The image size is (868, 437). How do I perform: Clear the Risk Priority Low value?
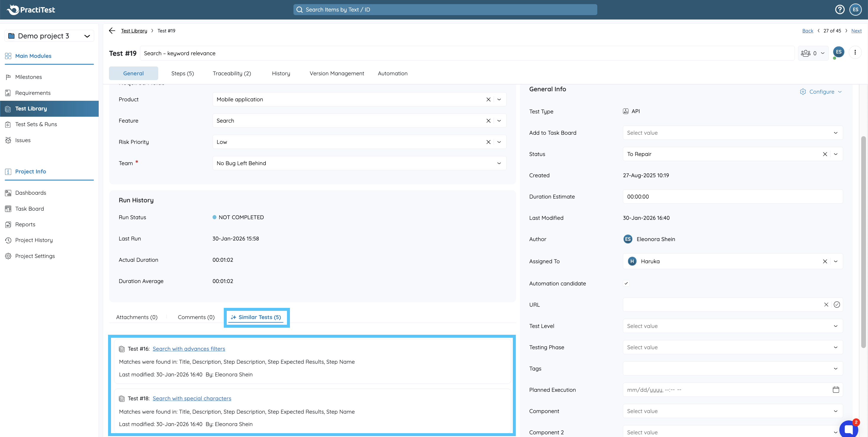(488, 142)
